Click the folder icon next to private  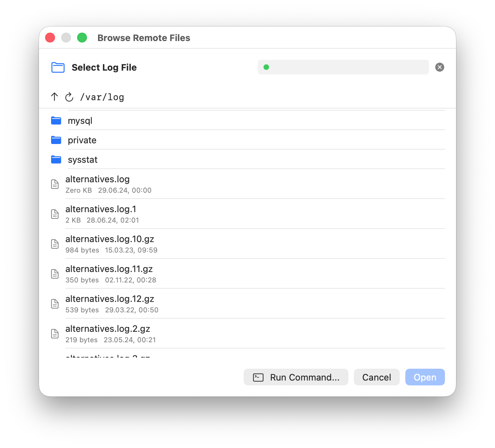coord(56,140)
